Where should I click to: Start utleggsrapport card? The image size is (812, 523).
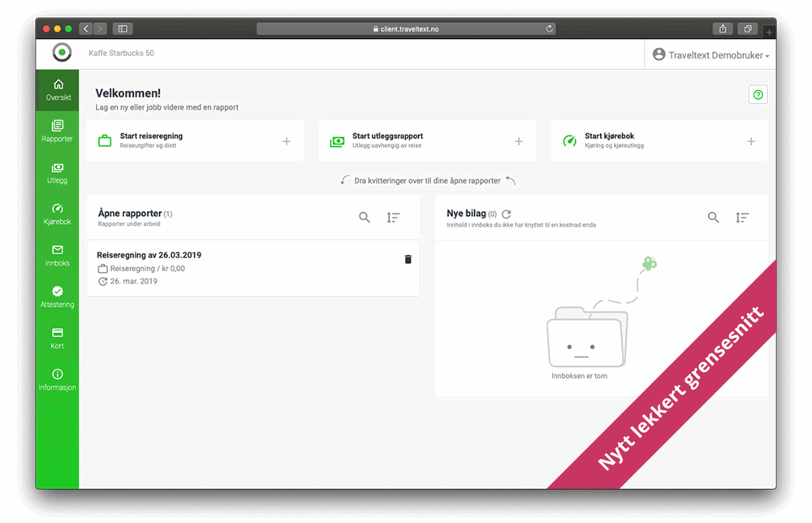tap(427, 140)
